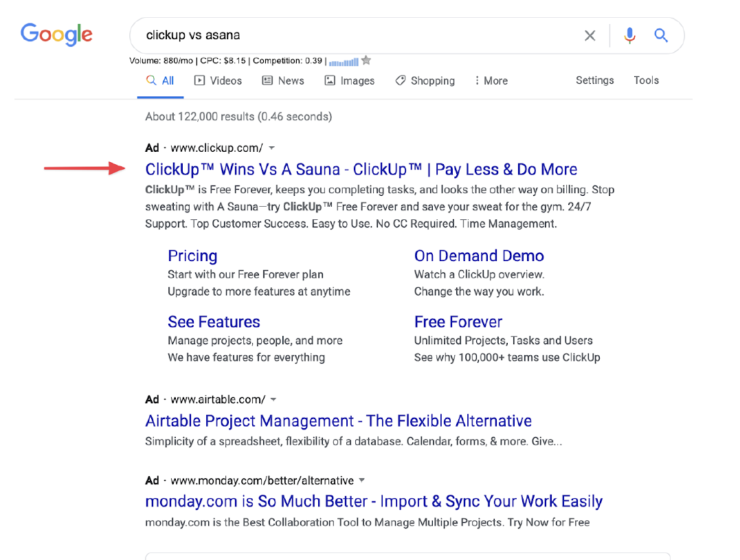Click the Competition: 0.39 keyword stat
The image size is (740, 560).
pos(287,61)
